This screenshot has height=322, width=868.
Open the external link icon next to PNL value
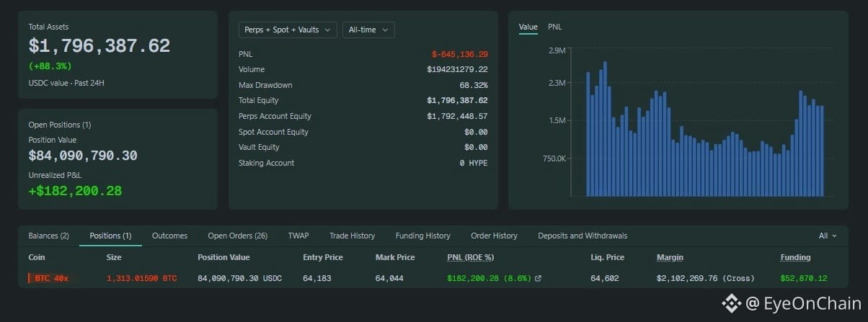538,278
